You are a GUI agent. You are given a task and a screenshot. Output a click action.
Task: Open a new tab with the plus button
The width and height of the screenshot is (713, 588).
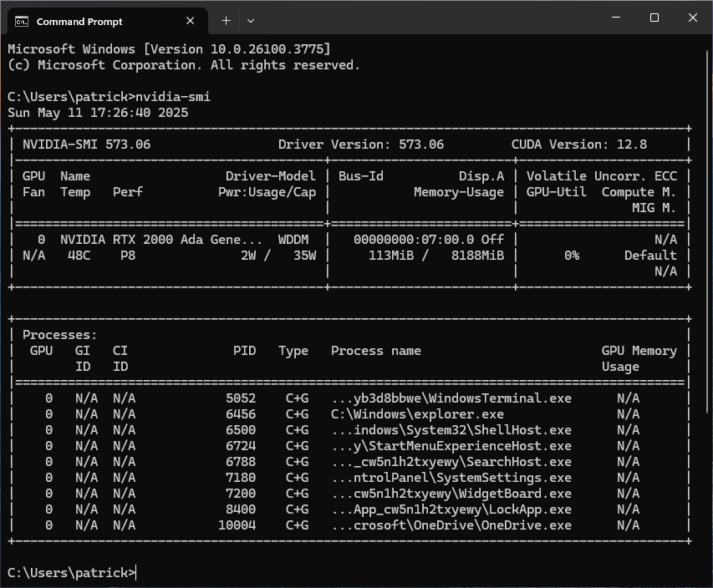226,21
